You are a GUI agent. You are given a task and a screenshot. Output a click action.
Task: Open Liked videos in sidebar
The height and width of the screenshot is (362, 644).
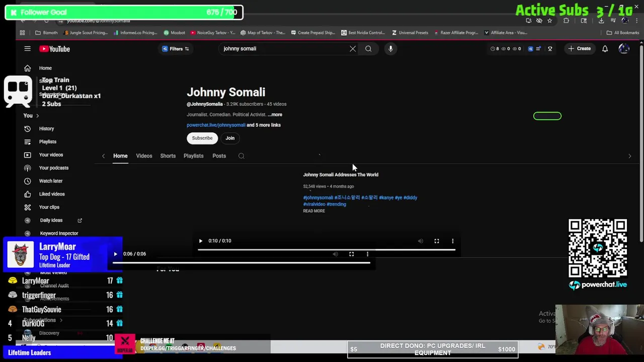point(52,194)
